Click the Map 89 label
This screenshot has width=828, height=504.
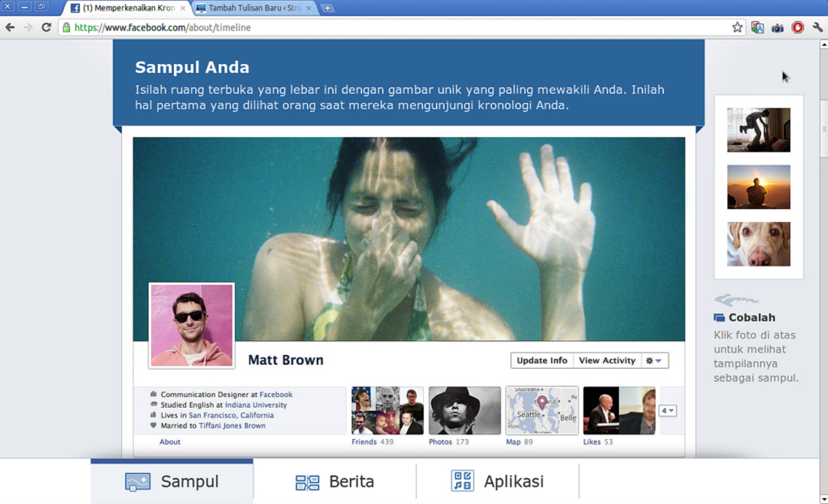519,442
